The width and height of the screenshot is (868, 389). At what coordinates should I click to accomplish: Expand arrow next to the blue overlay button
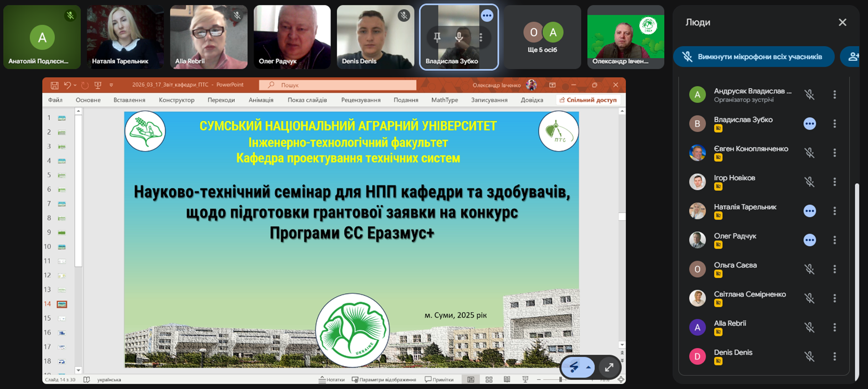click(x=588, y=367)
